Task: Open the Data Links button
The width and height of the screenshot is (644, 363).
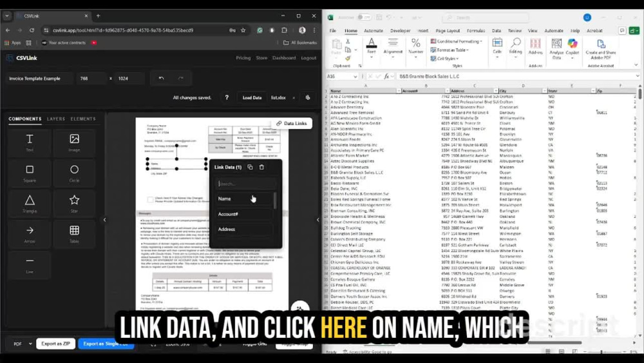Action: (292, 123)
